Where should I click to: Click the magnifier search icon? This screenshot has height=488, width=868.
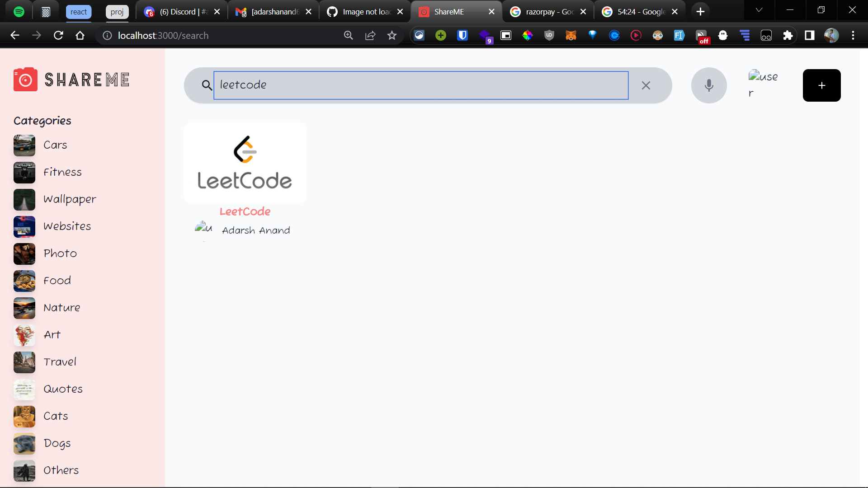tap(207, 85)
